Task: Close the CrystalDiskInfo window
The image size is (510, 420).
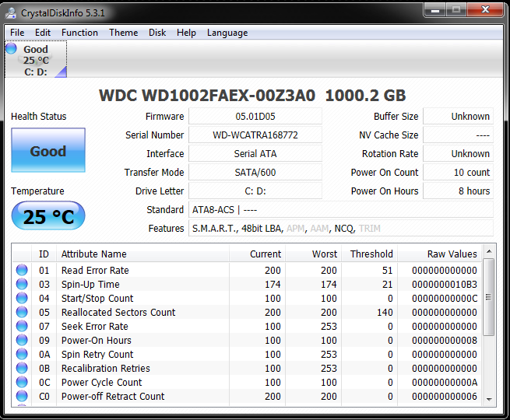Action: [485, 10]
